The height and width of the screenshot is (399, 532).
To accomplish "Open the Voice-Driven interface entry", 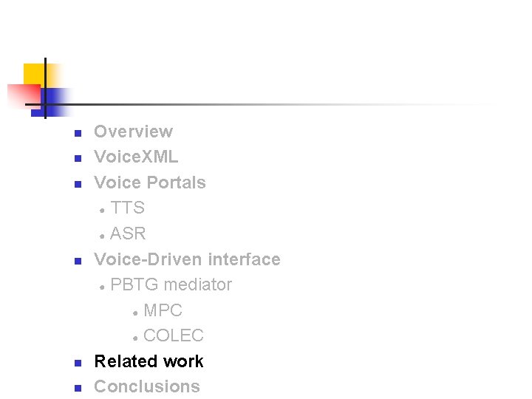I will [x=187, y=259].
